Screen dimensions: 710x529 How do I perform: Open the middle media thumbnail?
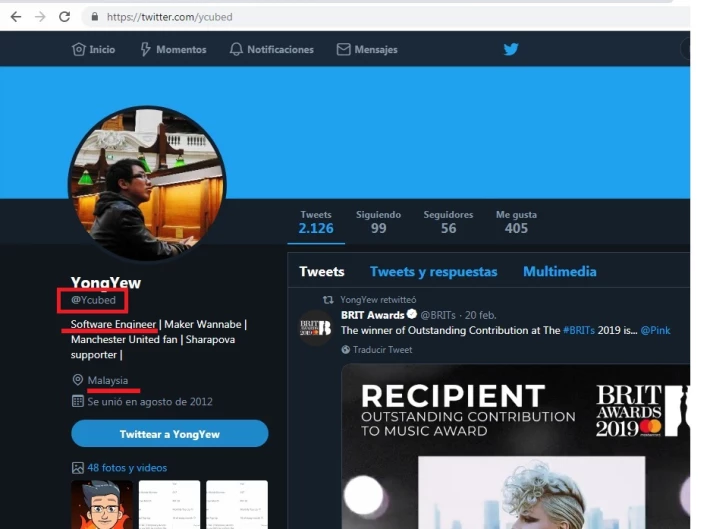pyautogui.click(x=169, y=505)
